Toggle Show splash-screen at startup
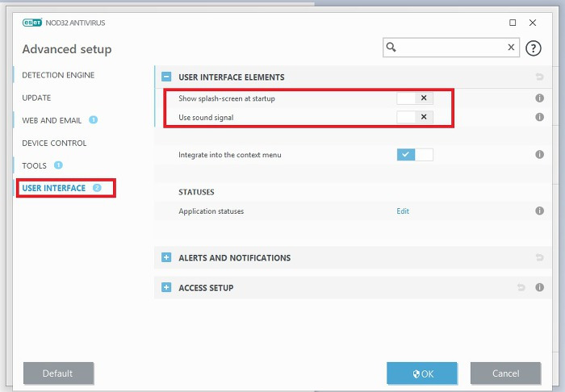Image resolution: width=565 pixels, height=392 pixels. pos(415,98)
